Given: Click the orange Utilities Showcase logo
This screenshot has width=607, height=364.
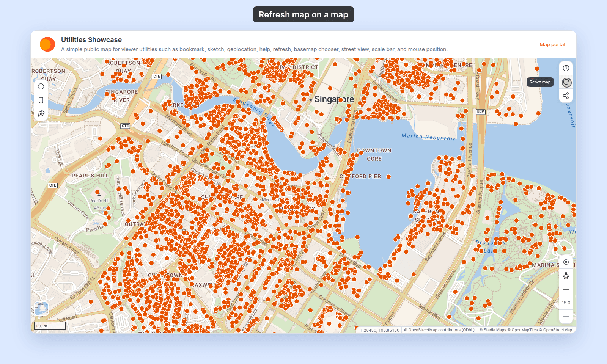Looking at the screenshot, I should point(47,44).
